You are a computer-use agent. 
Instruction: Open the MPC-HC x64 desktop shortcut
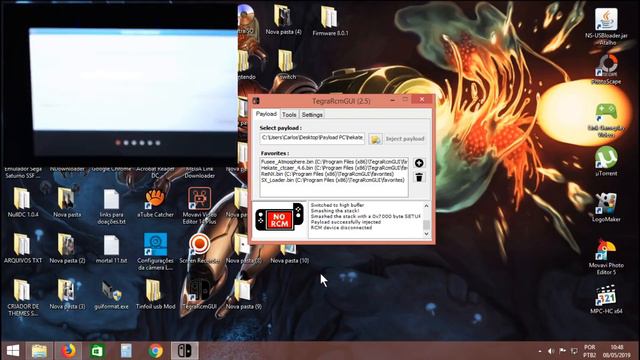tap(606, 299)
